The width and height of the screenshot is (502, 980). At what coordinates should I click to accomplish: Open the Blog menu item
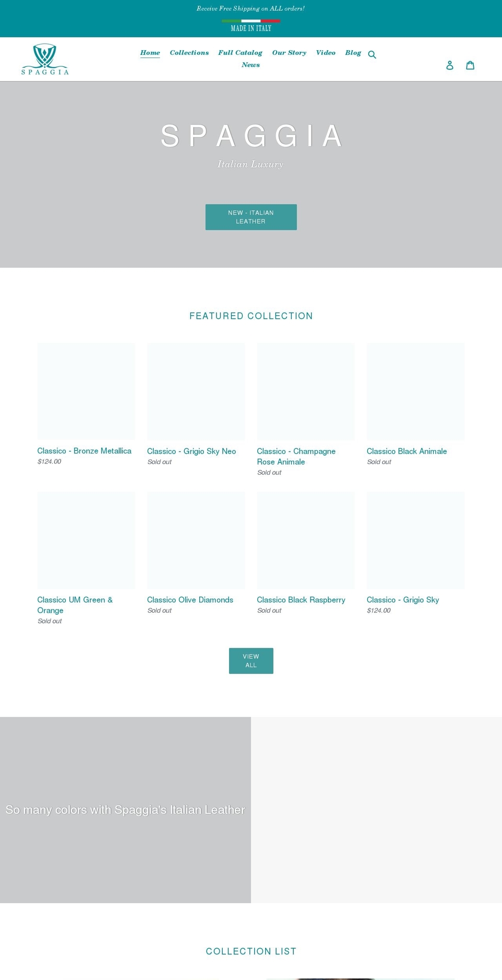(353, 53)
